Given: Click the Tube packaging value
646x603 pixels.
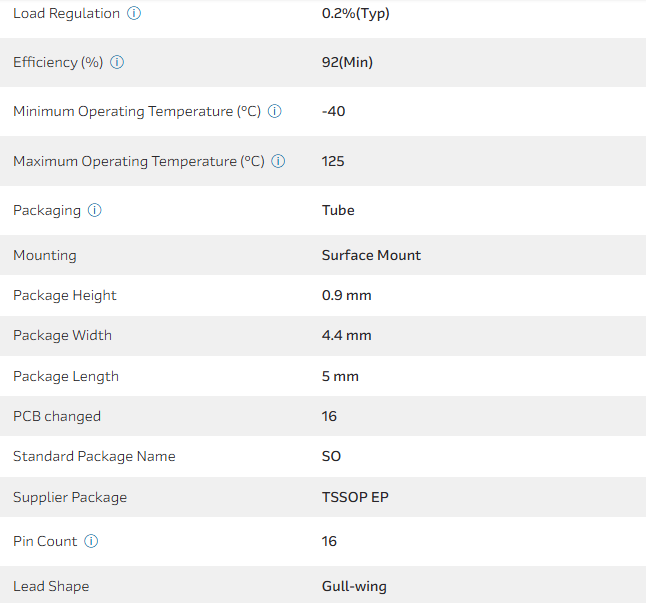Looking at the screenshot, I should point(338,211).
